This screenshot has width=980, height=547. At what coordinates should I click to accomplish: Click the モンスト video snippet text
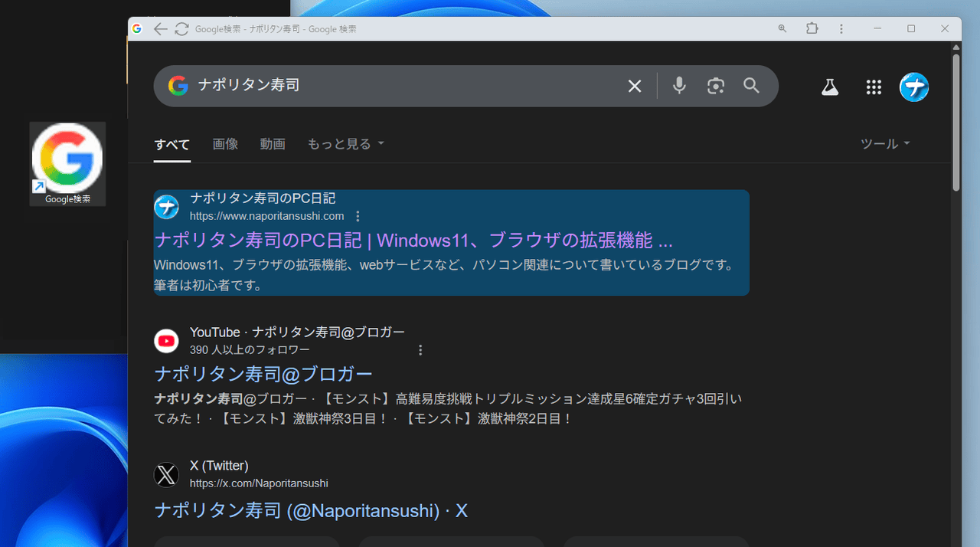(x=448, y=409)
